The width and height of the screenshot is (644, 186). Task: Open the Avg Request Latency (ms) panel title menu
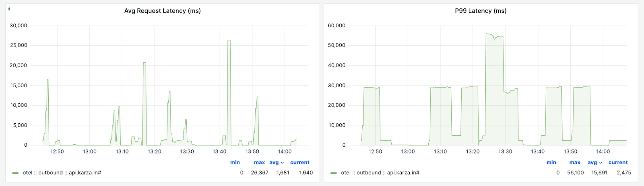pos(162,11)
